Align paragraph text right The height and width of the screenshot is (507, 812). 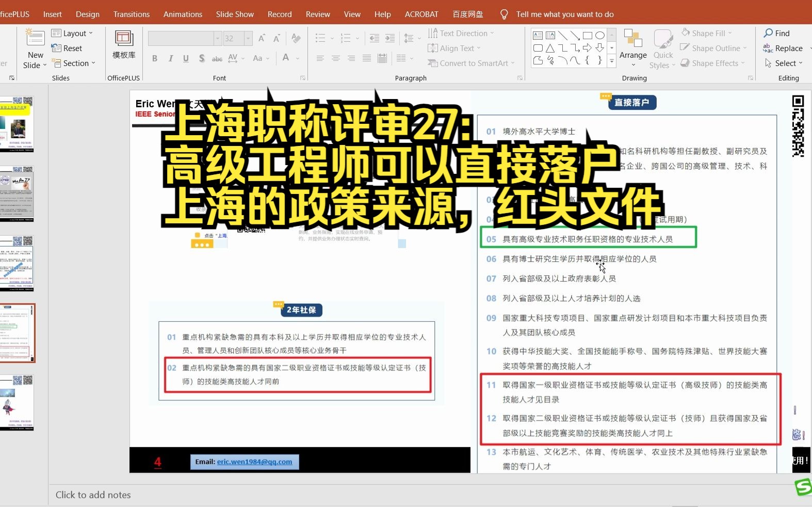coord(351,58)
